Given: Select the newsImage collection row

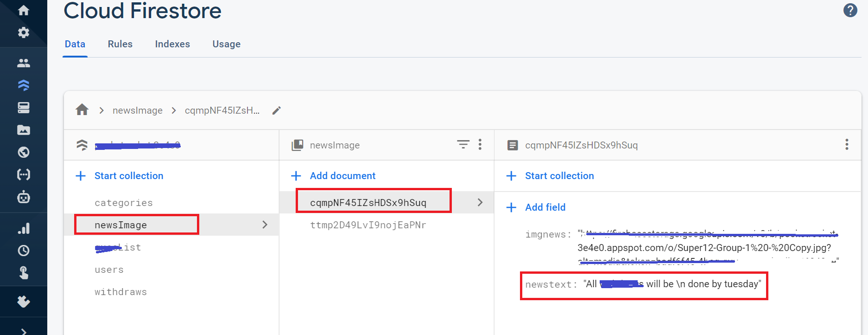Looking at the screenshot, I should point(171,225).
